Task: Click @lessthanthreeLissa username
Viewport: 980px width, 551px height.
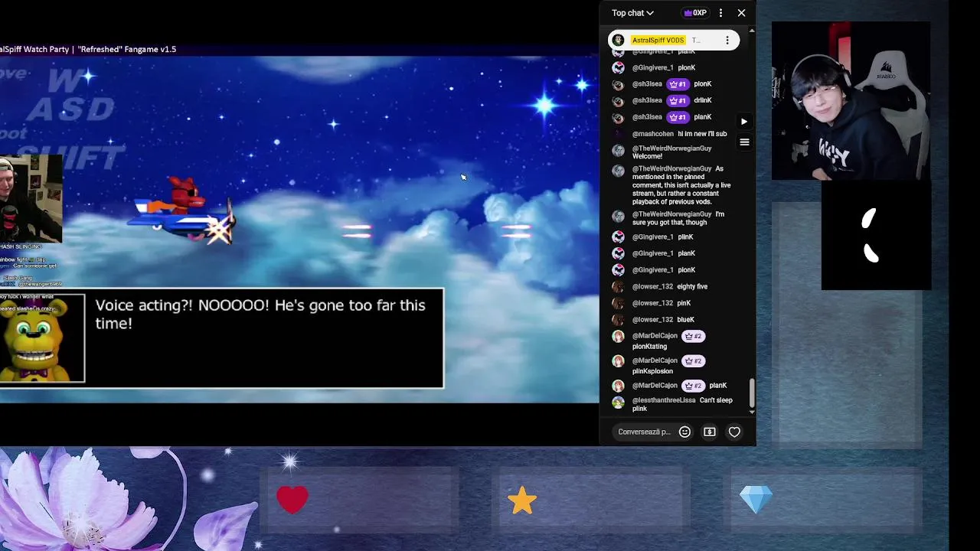Action: coord(664,400)
